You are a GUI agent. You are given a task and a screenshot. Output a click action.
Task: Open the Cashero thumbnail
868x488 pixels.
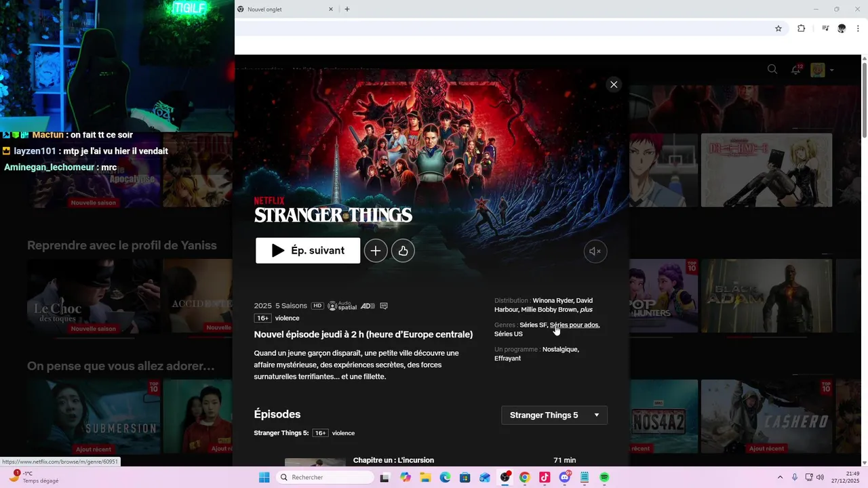pos(766,417)
